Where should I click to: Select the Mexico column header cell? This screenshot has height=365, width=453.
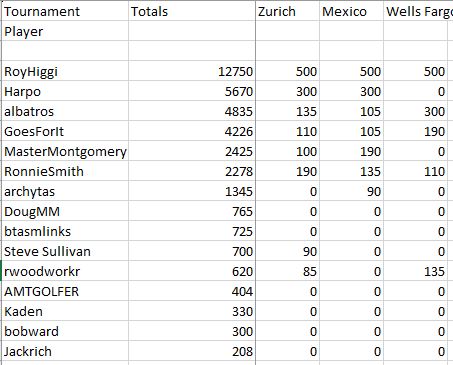coord(352,11)
